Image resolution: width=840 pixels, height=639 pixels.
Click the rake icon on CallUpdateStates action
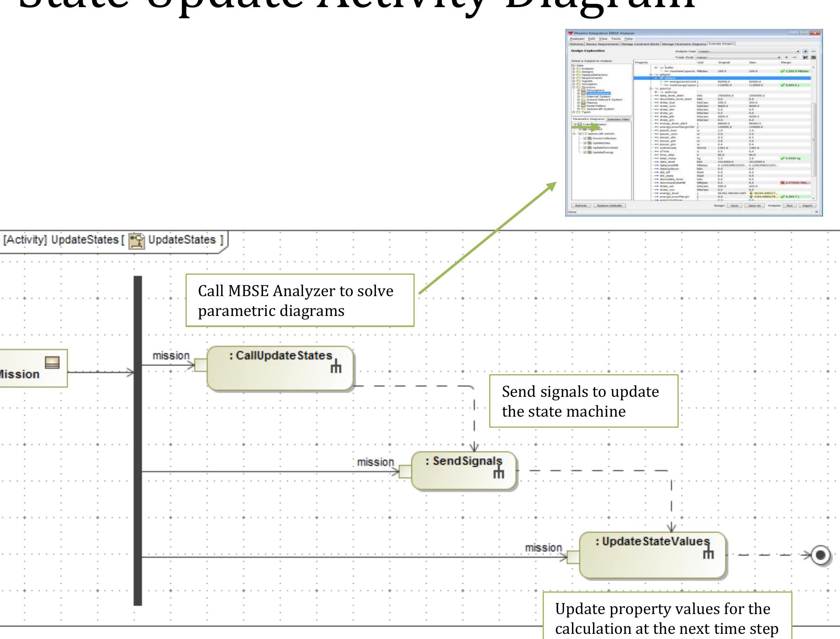(x=336, y=367)
